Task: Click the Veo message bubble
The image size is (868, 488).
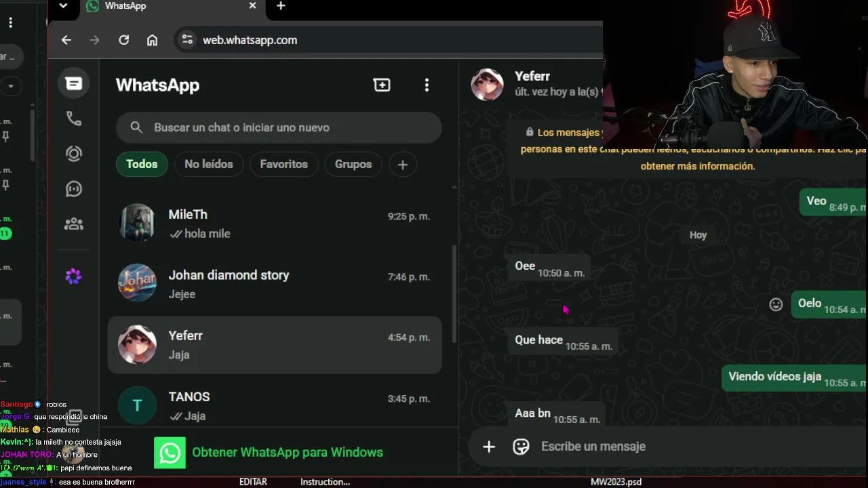Action: pos(833,202)
